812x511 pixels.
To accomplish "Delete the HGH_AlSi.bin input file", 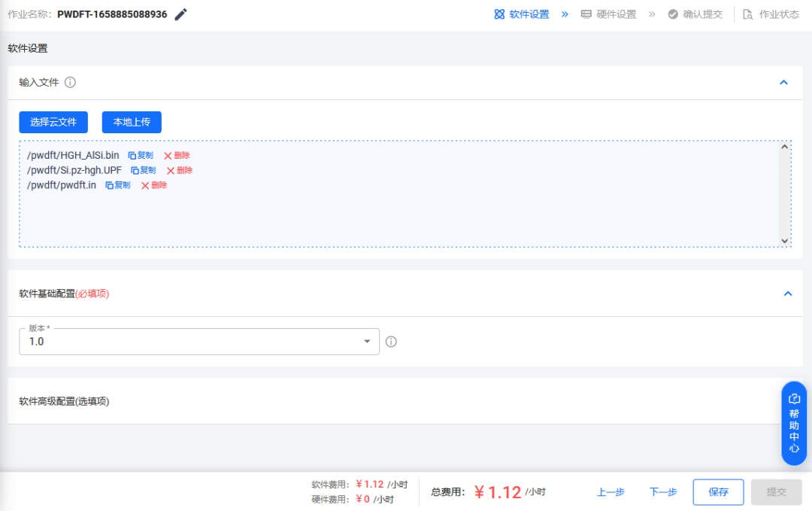I will [179, 155].
